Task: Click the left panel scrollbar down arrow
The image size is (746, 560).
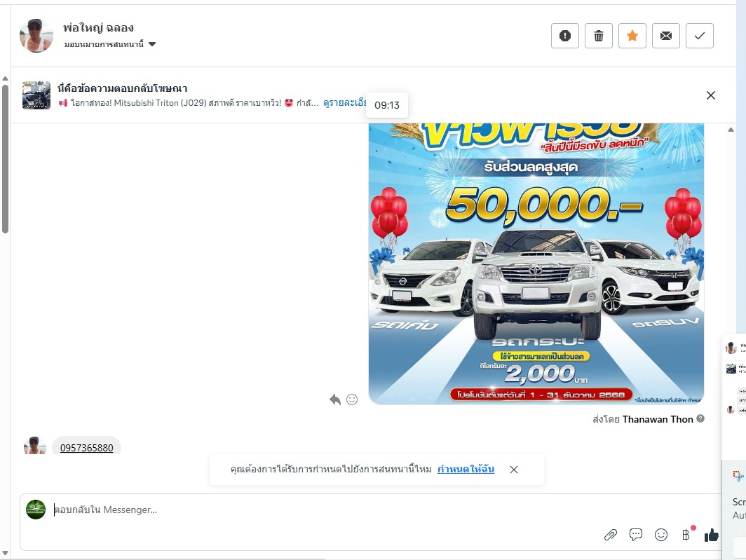Action: [x=5, y=552]
